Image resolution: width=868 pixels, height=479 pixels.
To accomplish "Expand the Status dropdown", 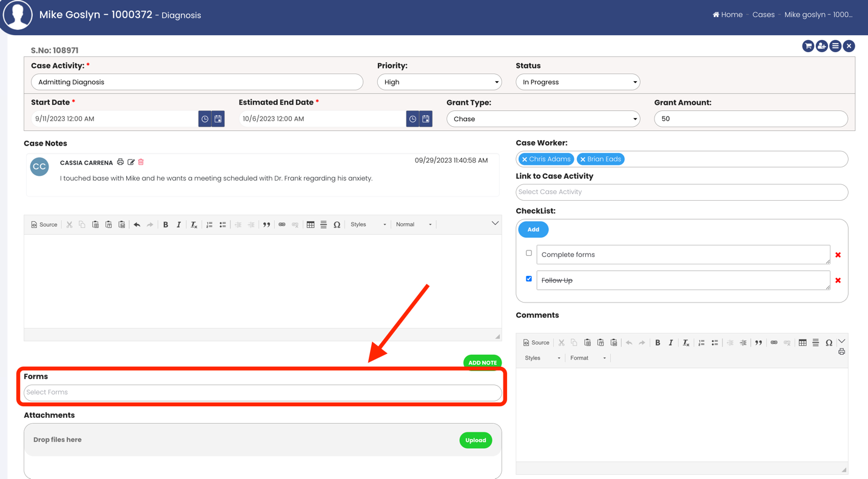I will pos(577,82).
